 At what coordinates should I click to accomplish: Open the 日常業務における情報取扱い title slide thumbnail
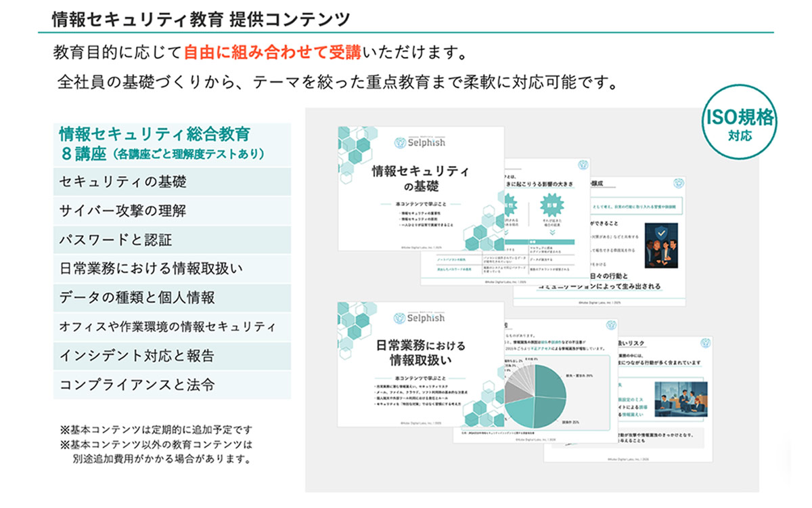pos(421,364)
